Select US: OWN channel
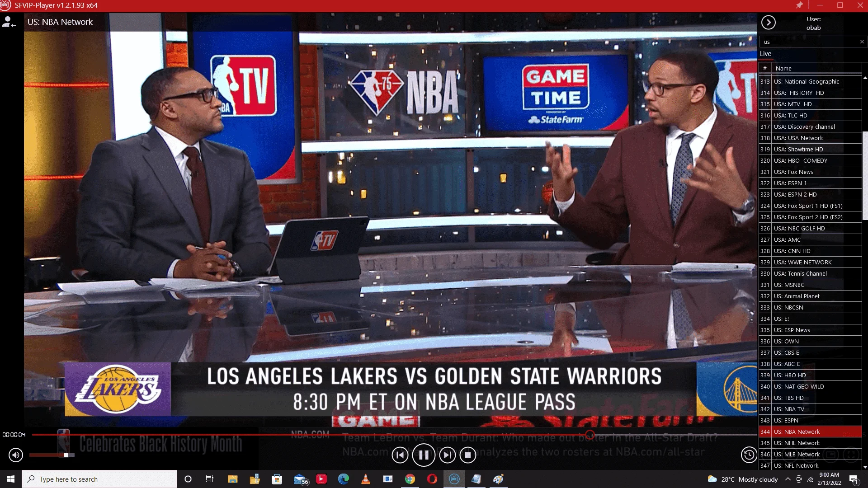 pos(810,341)
